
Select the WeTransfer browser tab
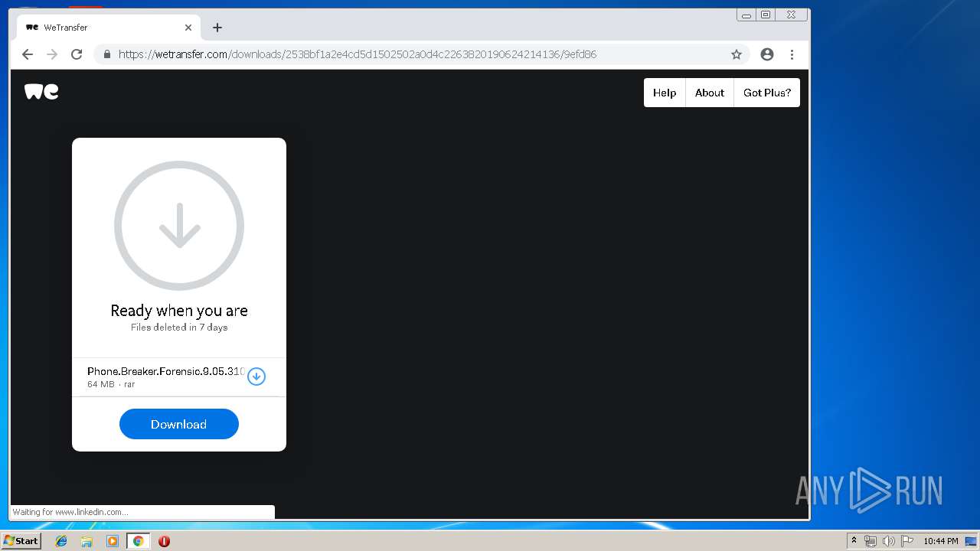click(108, 28)
